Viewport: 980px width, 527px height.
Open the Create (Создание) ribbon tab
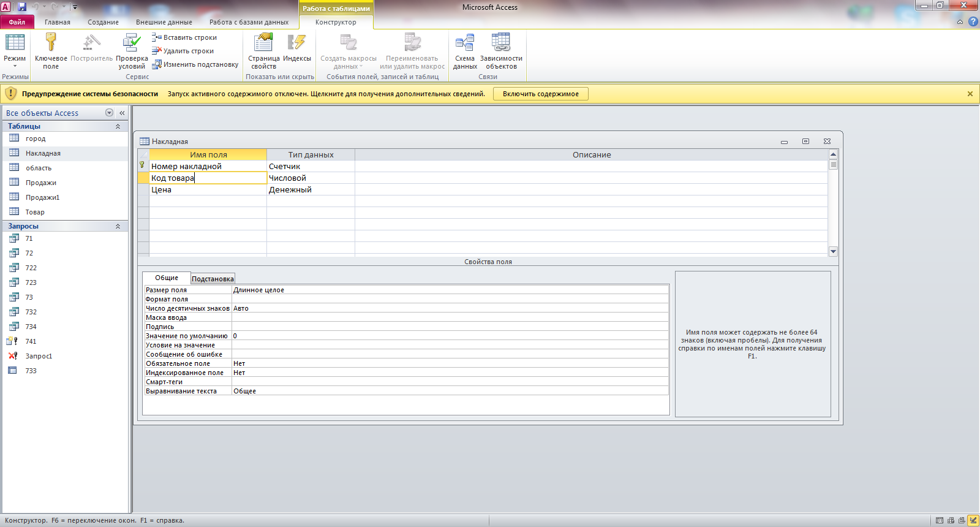[x=103, y=22]
